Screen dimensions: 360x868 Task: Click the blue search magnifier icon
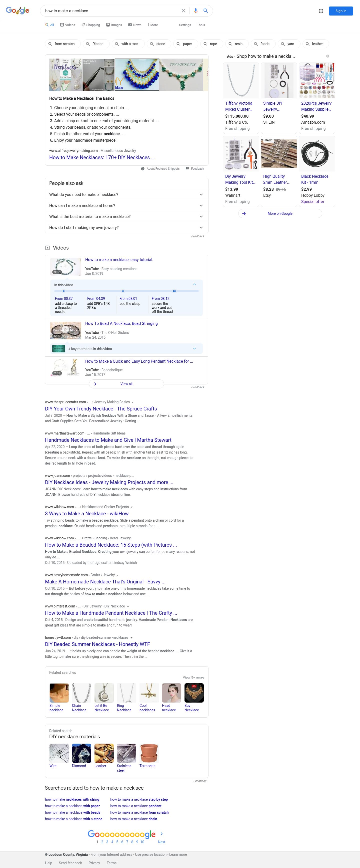[x=205, y=11]
